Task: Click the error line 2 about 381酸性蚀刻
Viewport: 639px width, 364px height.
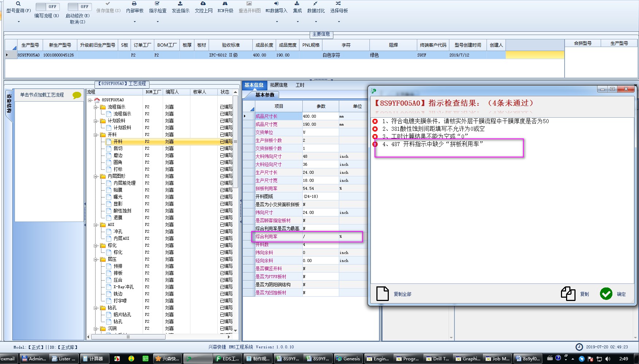Action: (x=433, y=129)
